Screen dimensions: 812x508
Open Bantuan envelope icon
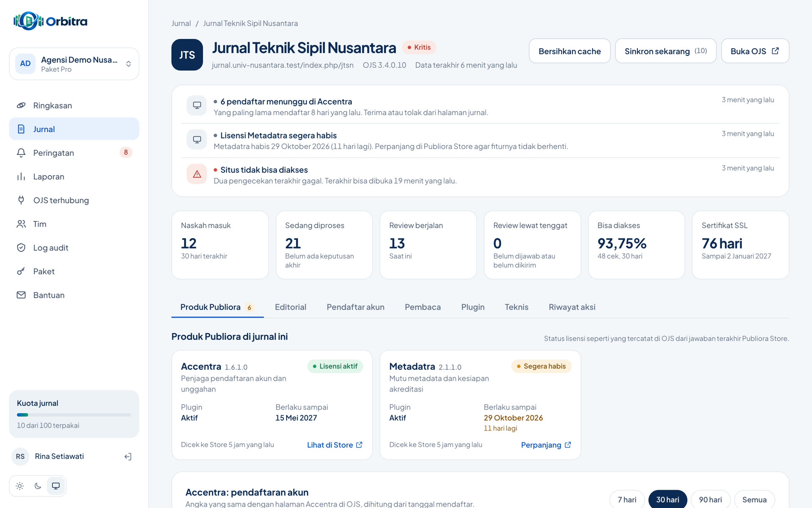[x=21, y=295]
